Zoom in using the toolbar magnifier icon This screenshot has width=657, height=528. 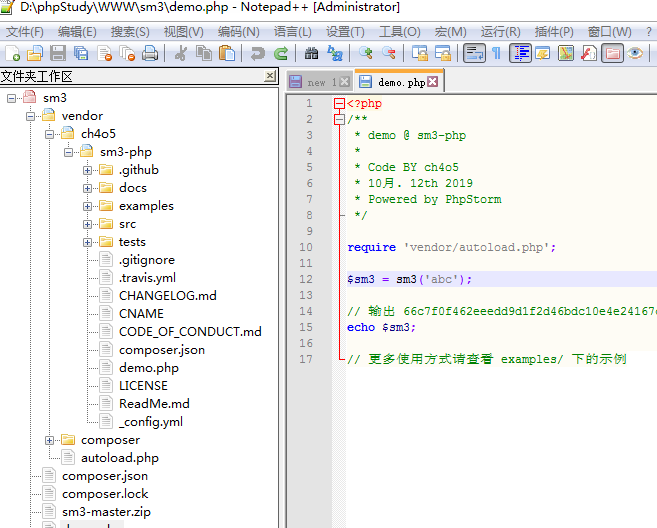[x=365, y=53]
